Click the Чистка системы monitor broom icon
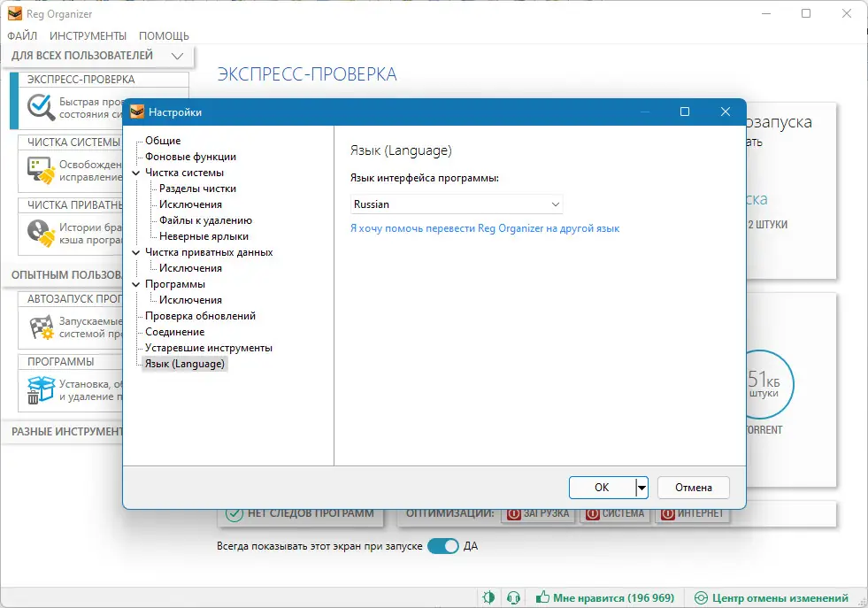 click(41, 170)
